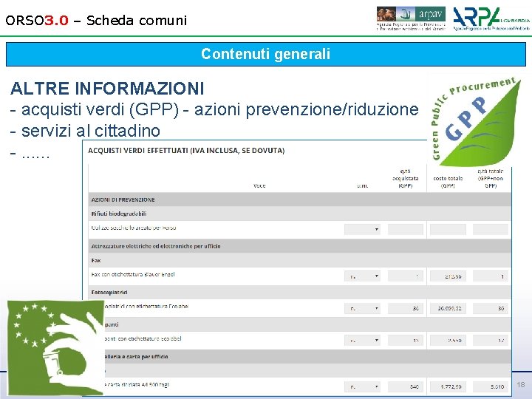Click the green waste-bin hand logo

pyautogui.click(x=55, y=348)
